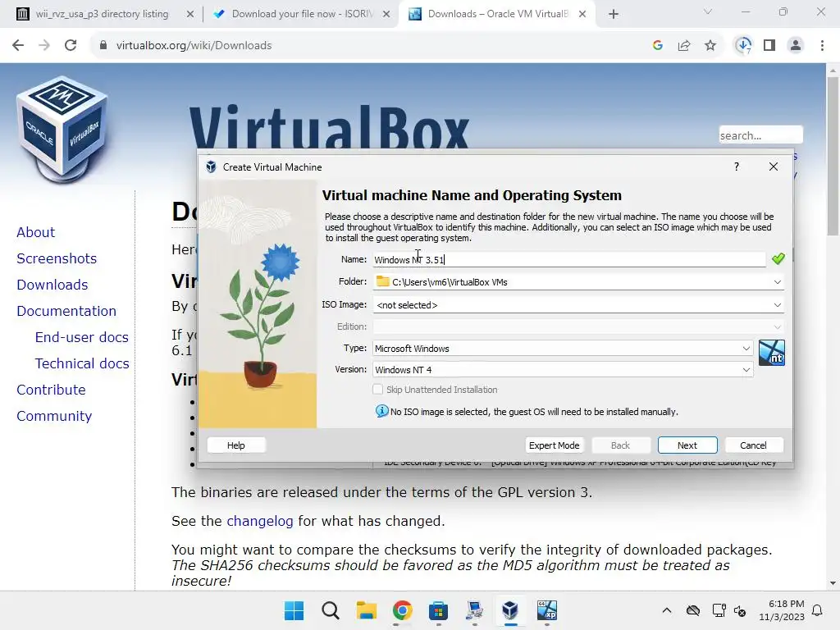Screen dimensions: 840x630
Task: Bookmark this page with the star icon
Action: (710, 46)
